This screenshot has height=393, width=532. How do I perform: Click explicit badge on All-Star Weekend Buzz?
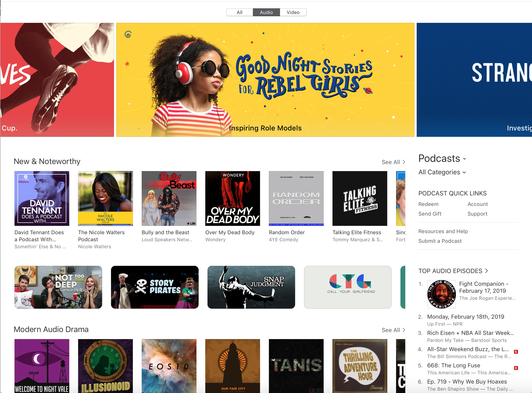click(x=516, y=352)
